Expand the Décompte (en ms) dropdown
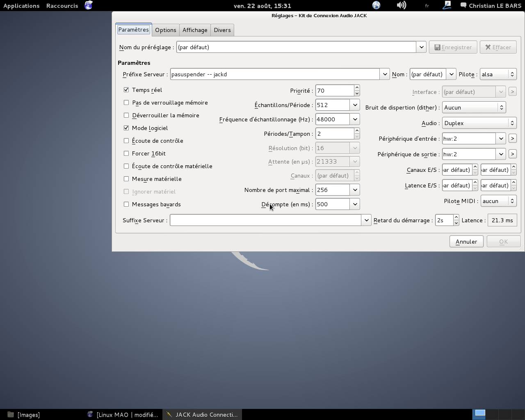Viewport: 525px width, 420px height. [355, 204]
